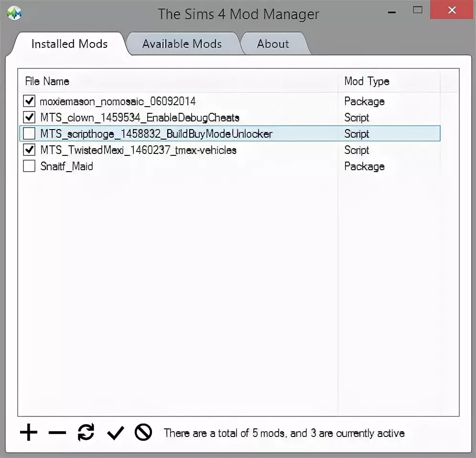Viewport: 476px width, 458px height.
Task: Enable mods with the checkmark icon
Action: pyautogui.click(x=115, y=433)
